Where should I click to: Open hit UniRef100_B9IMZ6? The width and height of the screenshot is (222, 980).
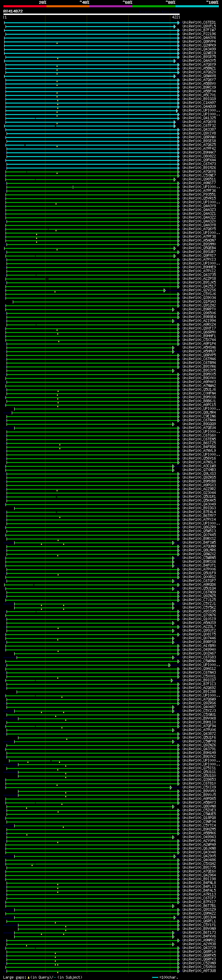[x=199, y=168]
